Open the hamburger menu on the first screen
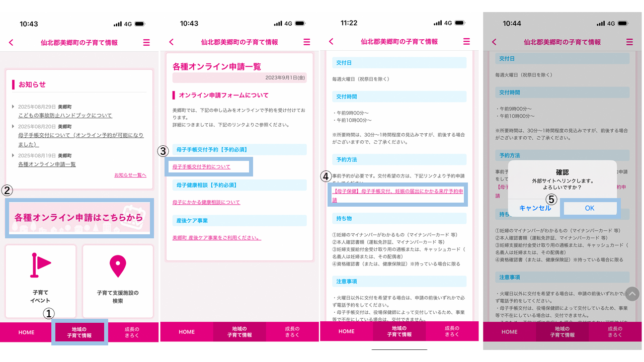The height and width of the screenshot is (362, 644). pos(146,42)
